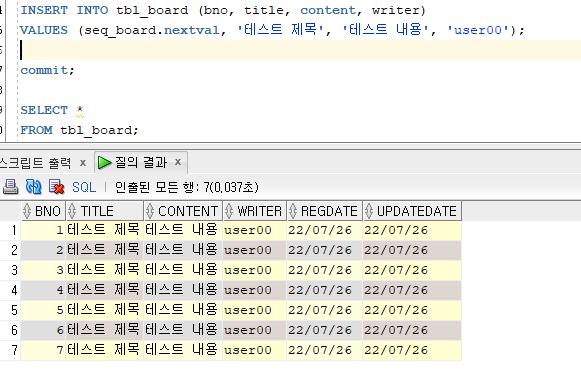Click BNO cell with value 7

(43, 351)
